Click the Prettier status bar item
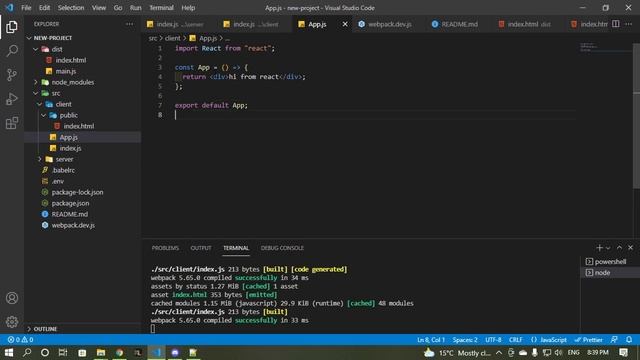This screenshot has height=360, width=640. (589, 340)
